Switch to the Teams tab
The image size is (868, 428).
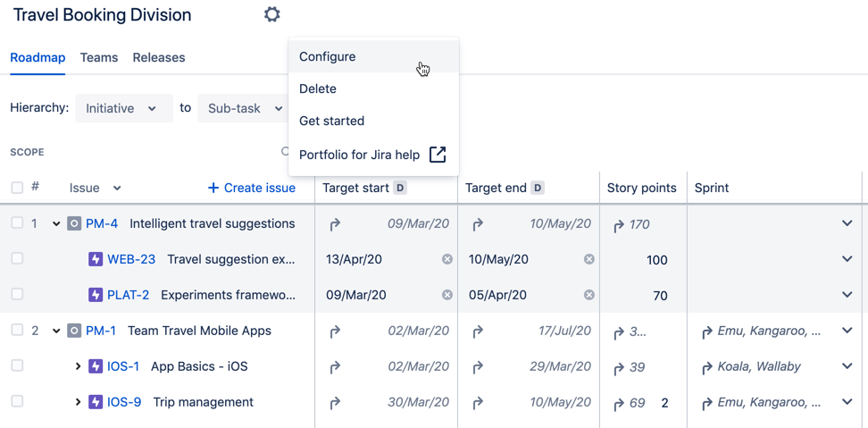click(x=99, y=57)
